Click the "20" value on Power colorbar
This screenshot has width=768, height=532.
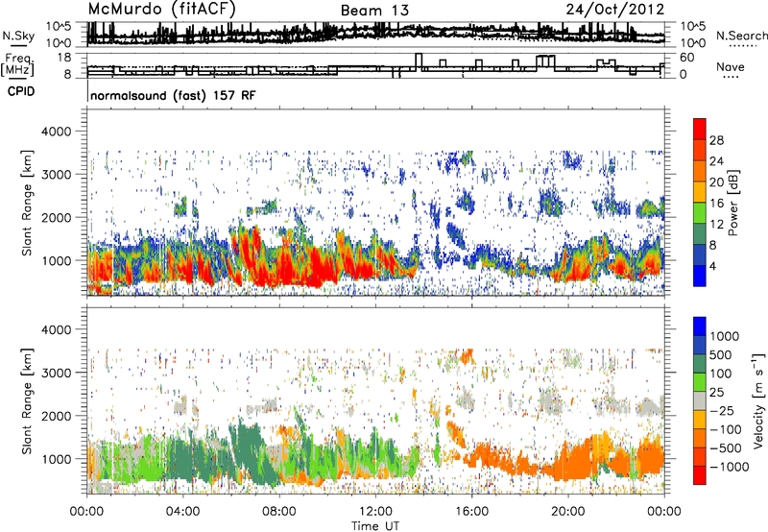716,182
